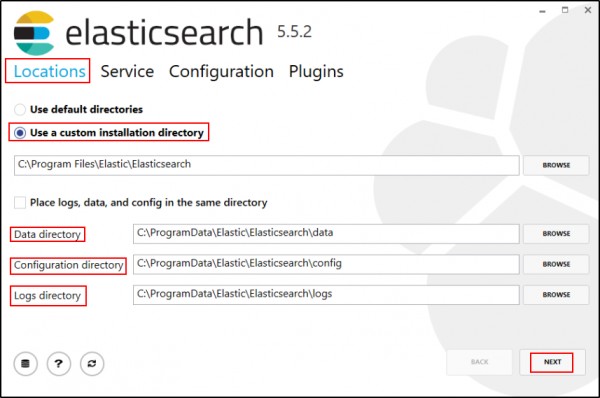Viewport: 600px width, 398px height.
Task: Click the Data directory label
Action: [x=47, y=234]
